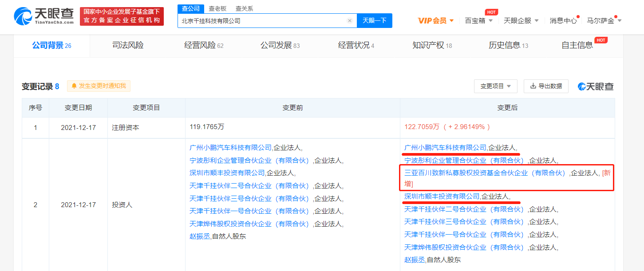Viewport: 644px width, 271px height.
Task: Switch to 查公司 search tab
Action: [x=191, y=8]
